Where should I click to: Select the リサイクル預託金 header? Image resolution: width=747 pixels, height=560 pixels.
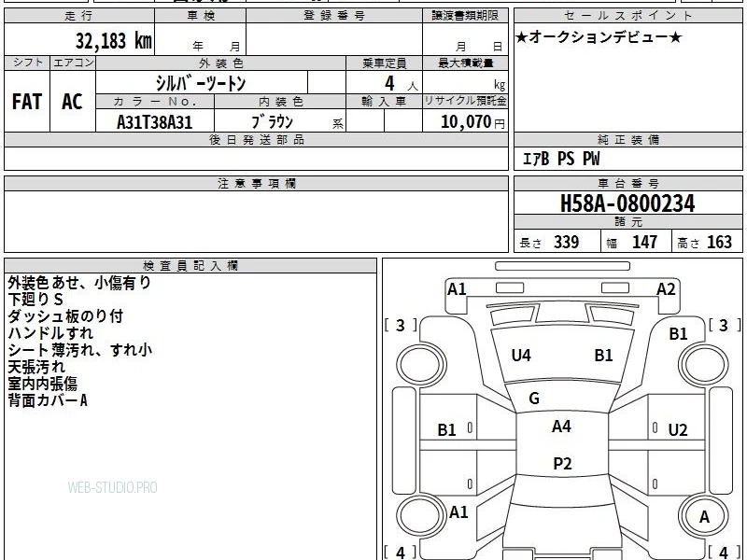[465, 102]
